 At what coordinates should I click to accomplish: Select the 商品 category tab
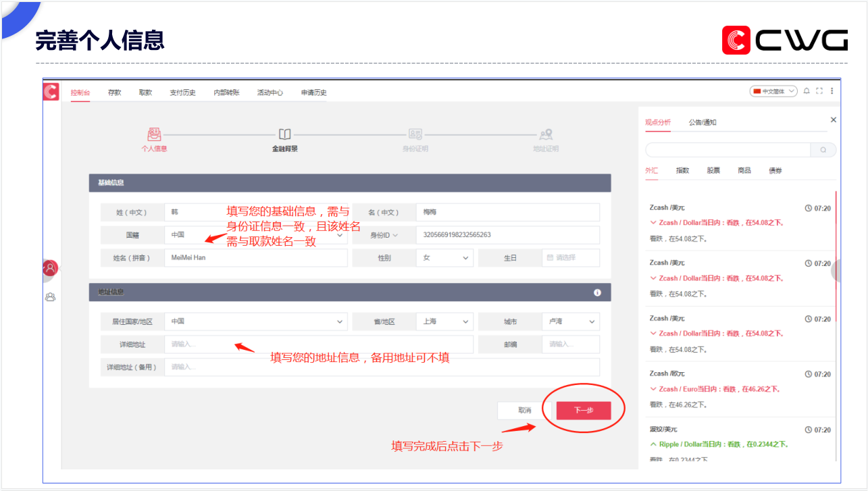click(x=744, y=171)
